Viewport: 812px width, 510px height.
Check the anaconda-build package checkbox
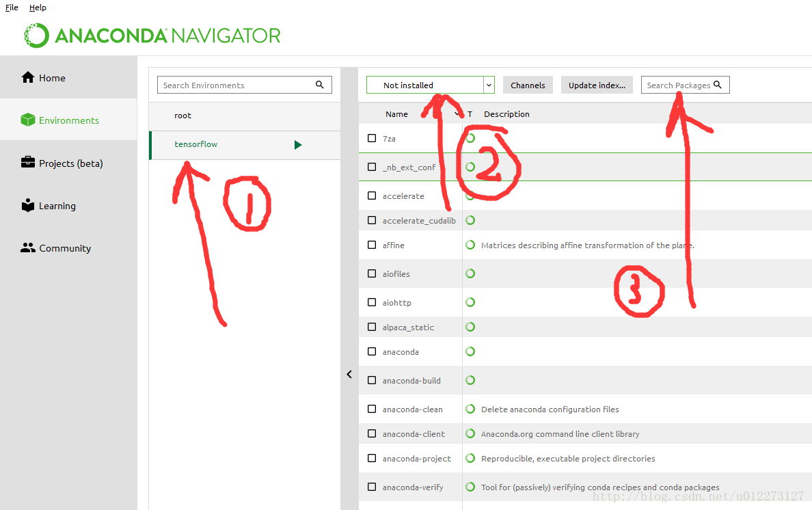(x=372, y=380)
